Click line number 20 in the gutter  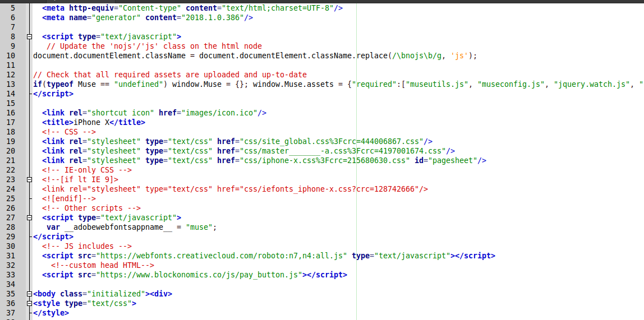(x=11, y=151)
